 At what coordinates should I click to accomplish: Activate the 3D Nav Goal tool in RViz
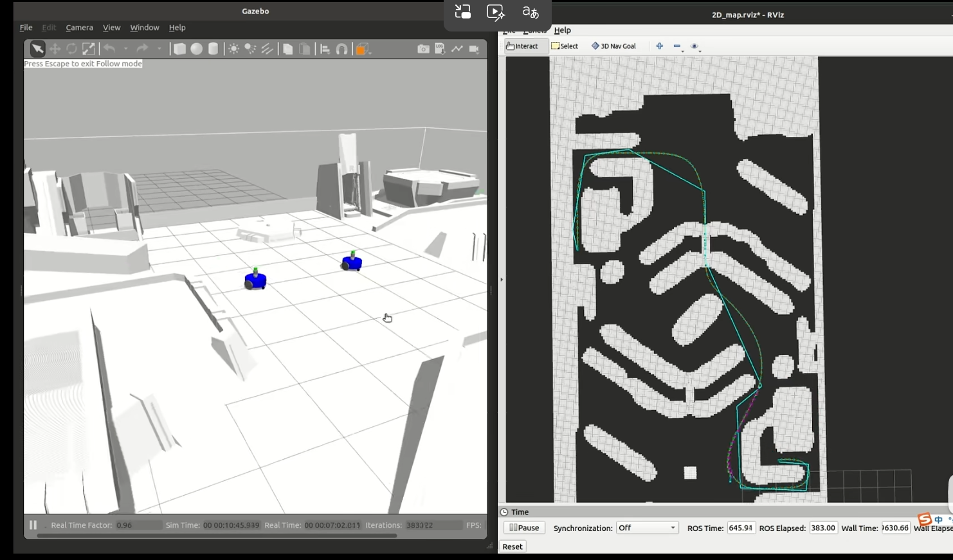click(614, 46)
